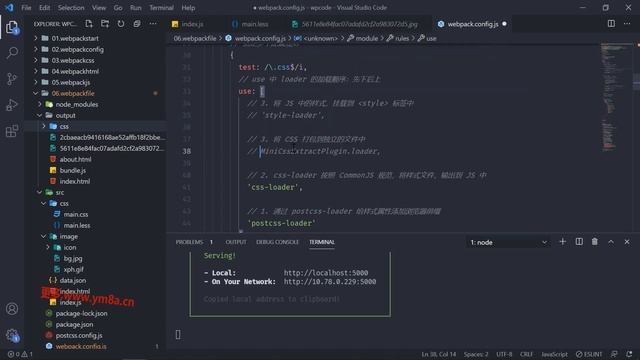Open the Selection menu

point(71,8)
